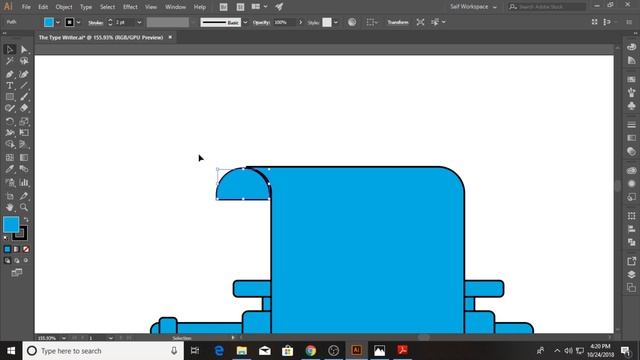This screenshot has width=640, height=360.
Task: Choose the Shaper tool
Action: (10, 108)
